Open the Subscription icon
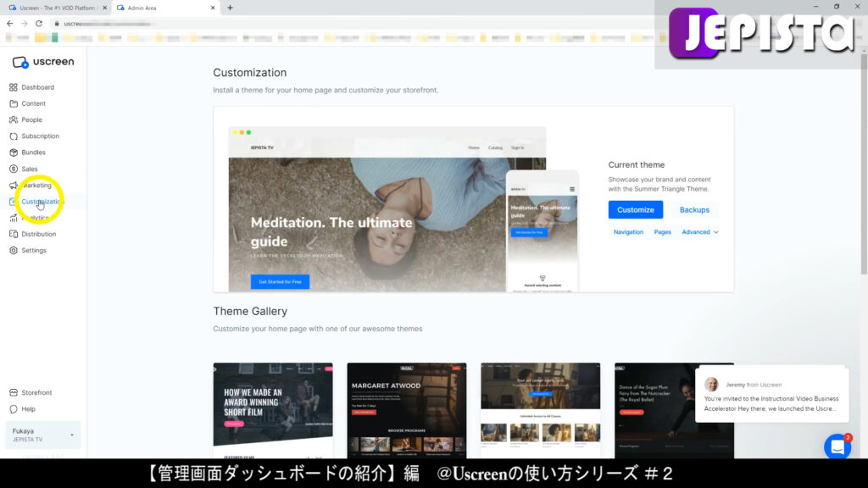 pos(14,136)
